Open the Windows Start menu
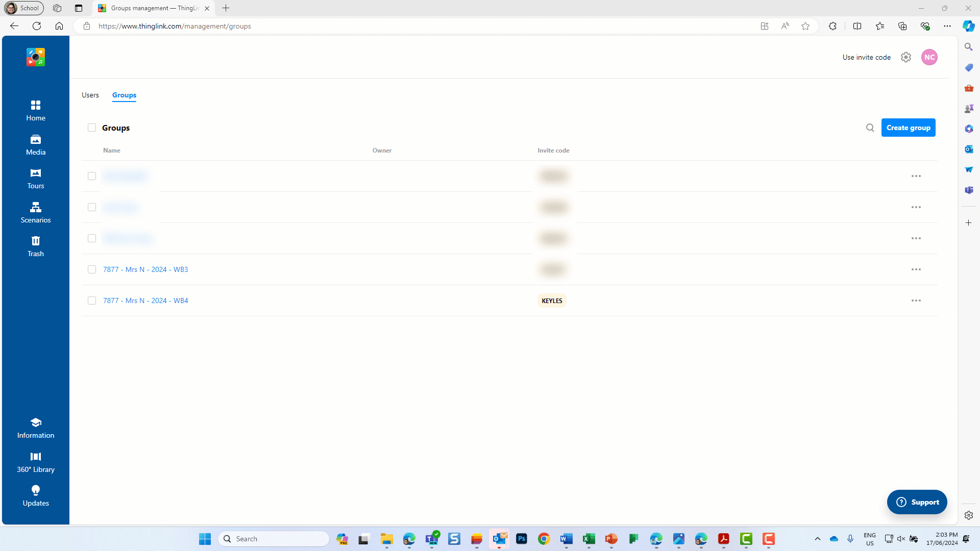Screen dimensions: 980x551 (205, 539)
